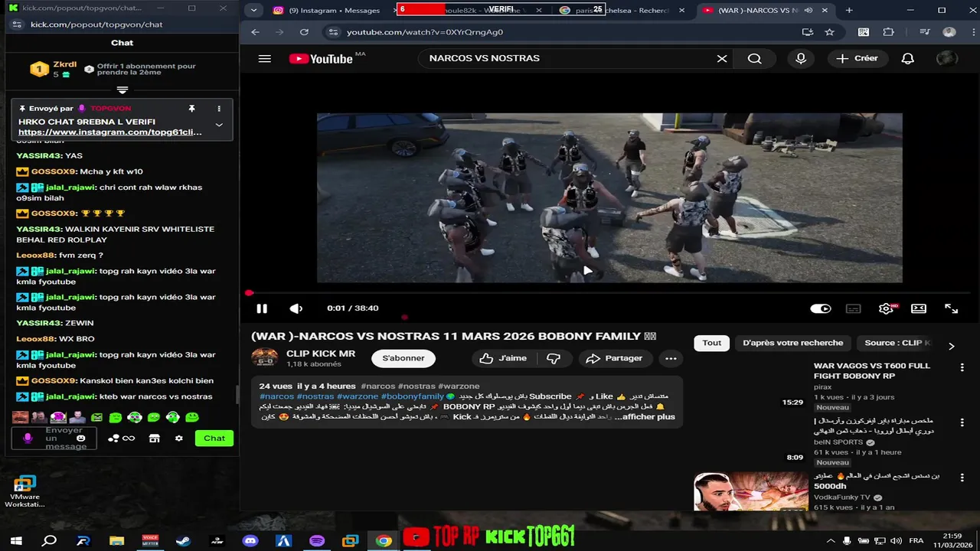
Task: Open YouTube player quality settings gear
Action: pos(886,308)
